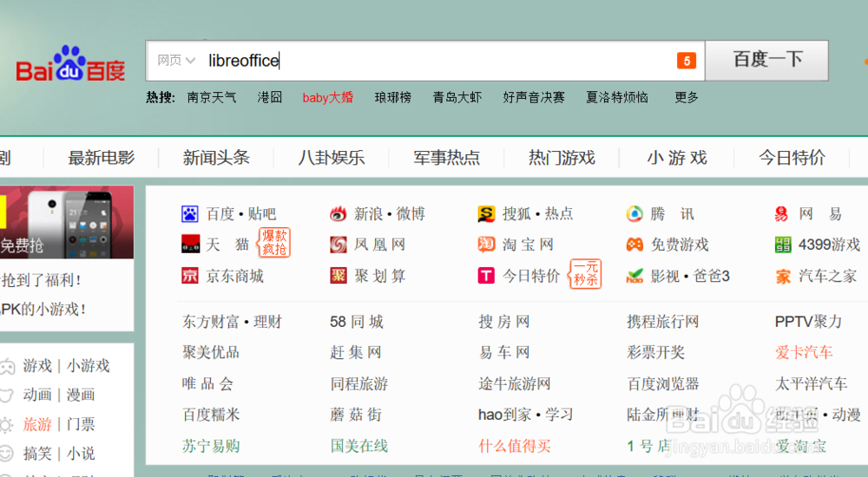Click the Baidu logo
This screenshot has width=868, height=477.
[70, 63]
